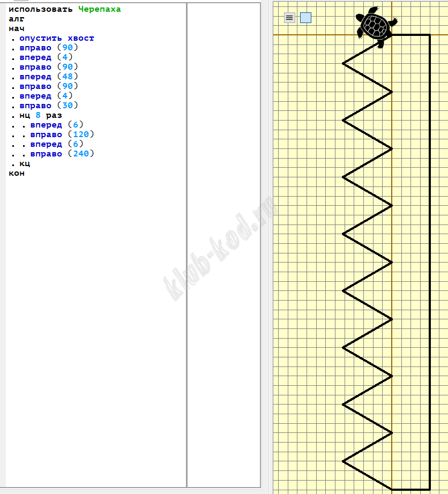Click the turtle sprite on the canvas

[376, 27]
